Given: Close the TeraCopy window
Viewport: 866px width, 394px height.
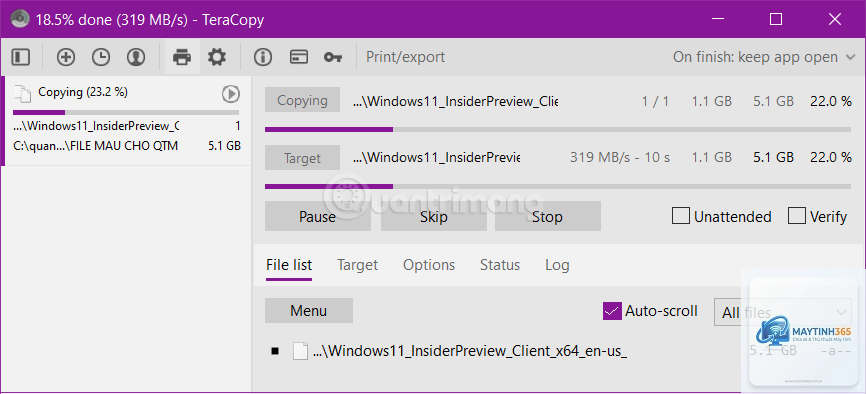Looking at the screenshot, I should (x=835, y=19).
